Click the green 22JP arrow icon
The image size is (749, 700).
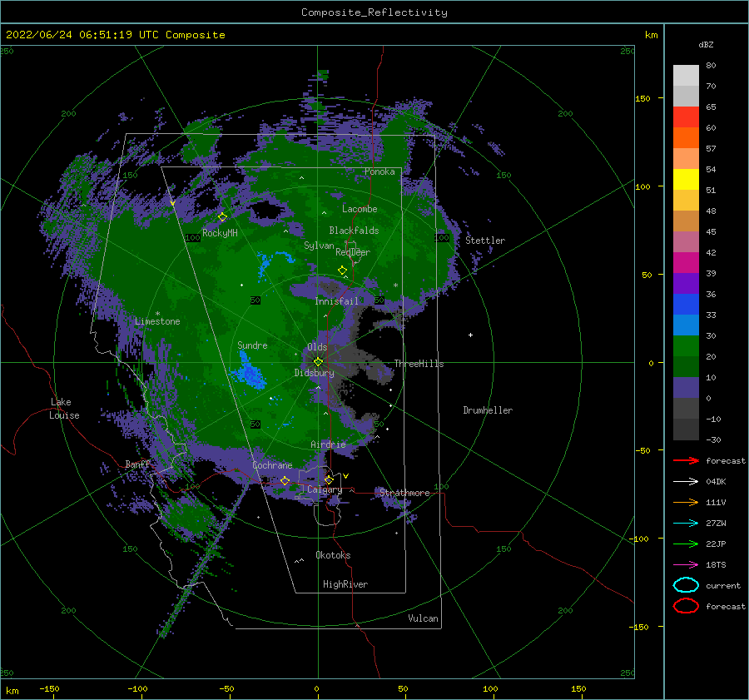coord(686,544)
